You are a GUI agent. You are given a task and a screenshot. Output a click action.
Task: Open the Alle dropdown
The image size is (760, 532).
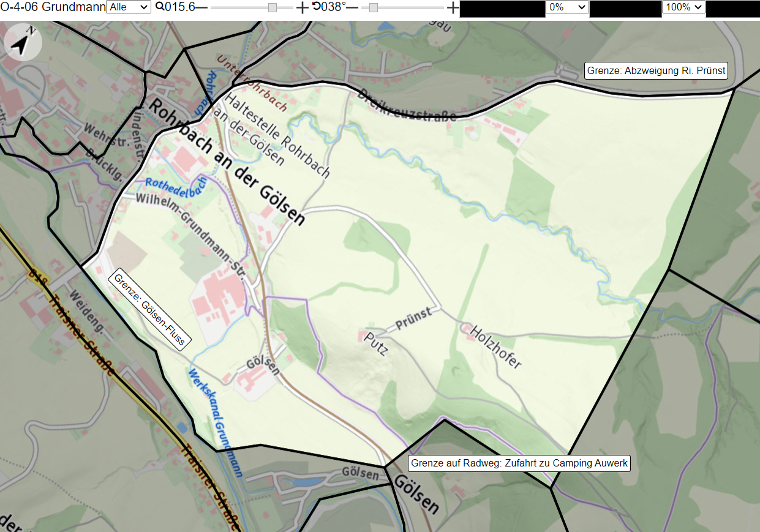point(129,7)
